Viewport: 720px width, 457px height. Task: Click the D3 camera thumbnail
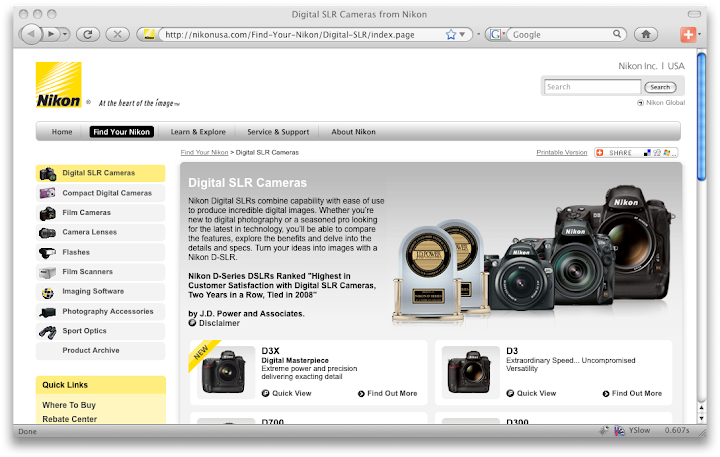471,372
